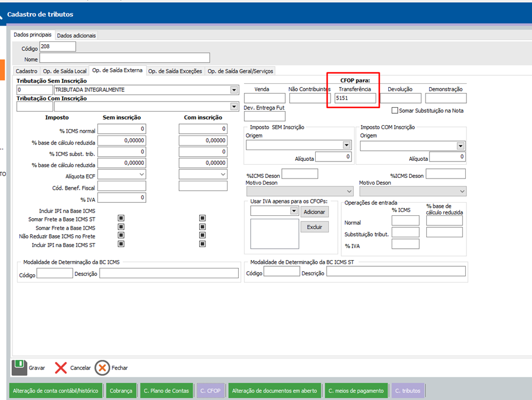Open the Usar IVA CFOPs combo box
This screenshot has width=532, height=400.
pos(293,211)
